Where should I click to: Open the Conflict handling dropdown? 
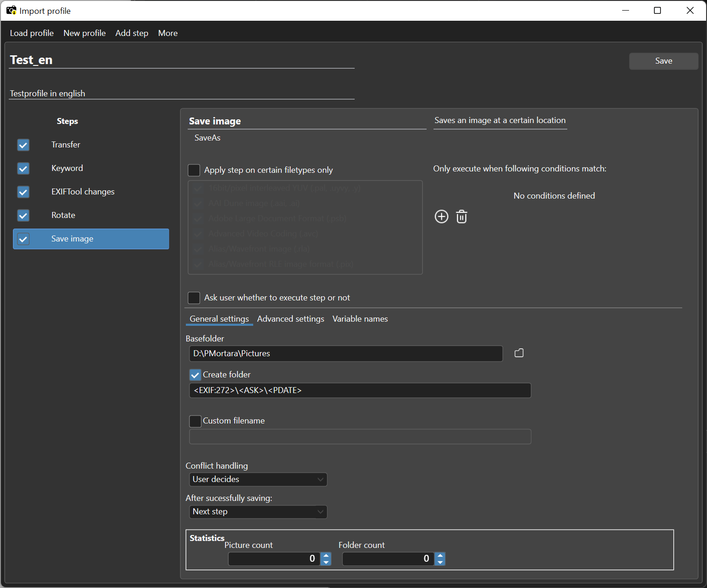point(258,479)
